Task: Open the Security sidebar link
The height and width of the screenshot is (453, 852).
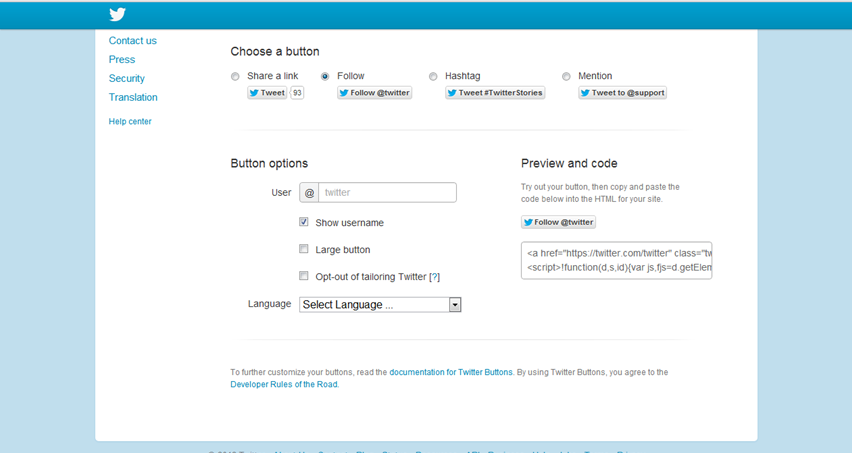Action: [x=127, y=78]
